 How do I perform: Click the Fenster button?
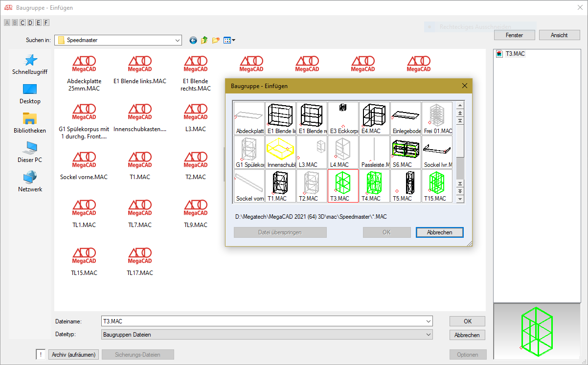pos(515,35)
